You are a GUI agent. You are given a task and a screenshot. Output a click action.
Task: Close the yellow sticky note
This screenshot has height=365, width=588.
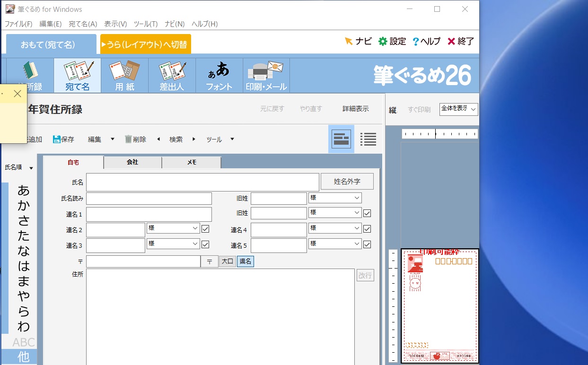(18, 94)
